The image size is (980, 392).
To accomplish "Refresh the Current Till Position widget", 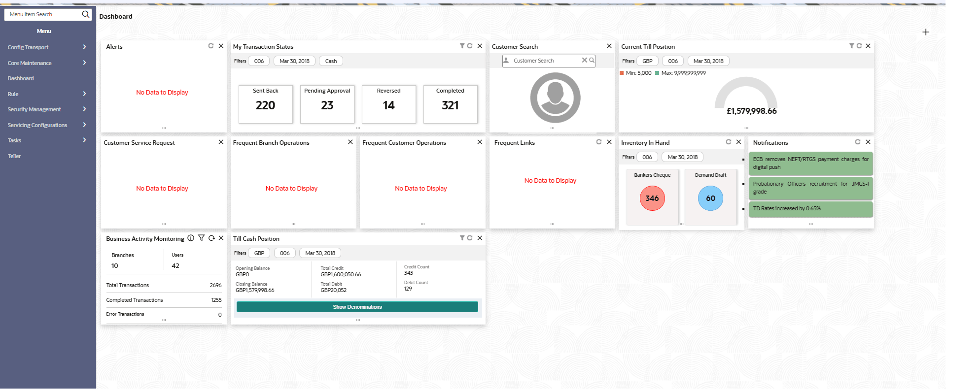I will (859, 46).
